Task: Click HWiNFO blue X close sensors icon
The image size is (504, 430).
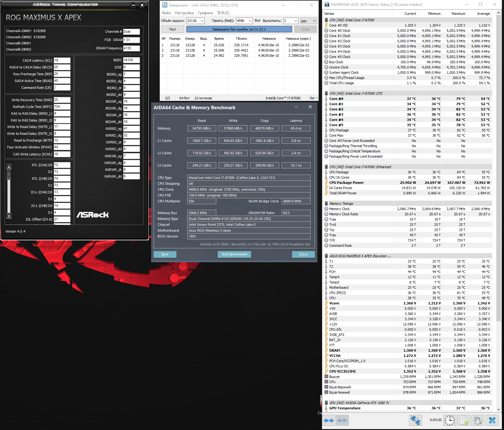Action: coord(492,420)
